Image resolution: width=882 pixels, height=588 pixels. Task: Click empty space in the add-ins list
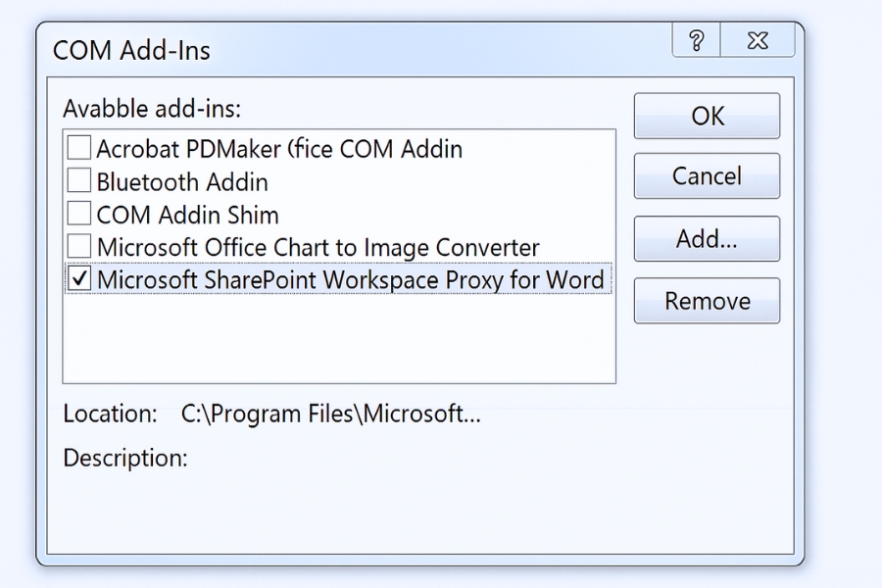pos(338,338)
